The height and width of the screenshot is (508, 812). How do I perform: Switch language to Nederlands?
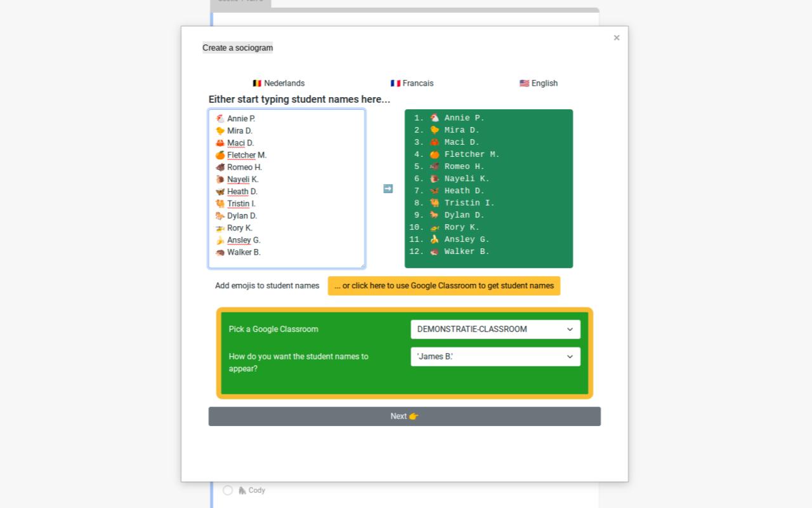[x=278, y=83]
